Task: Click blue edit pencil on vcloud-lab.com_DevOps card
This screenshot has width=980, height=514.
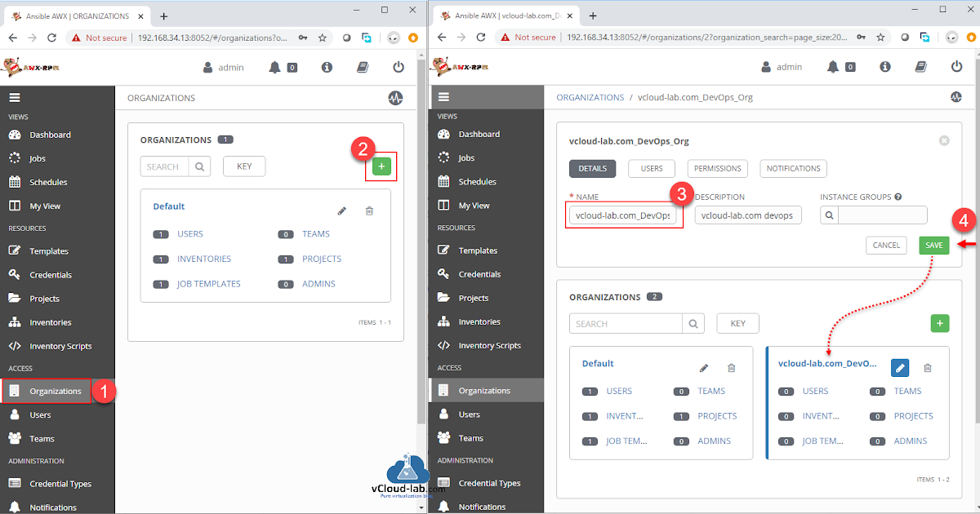Action: coord(900,368)
